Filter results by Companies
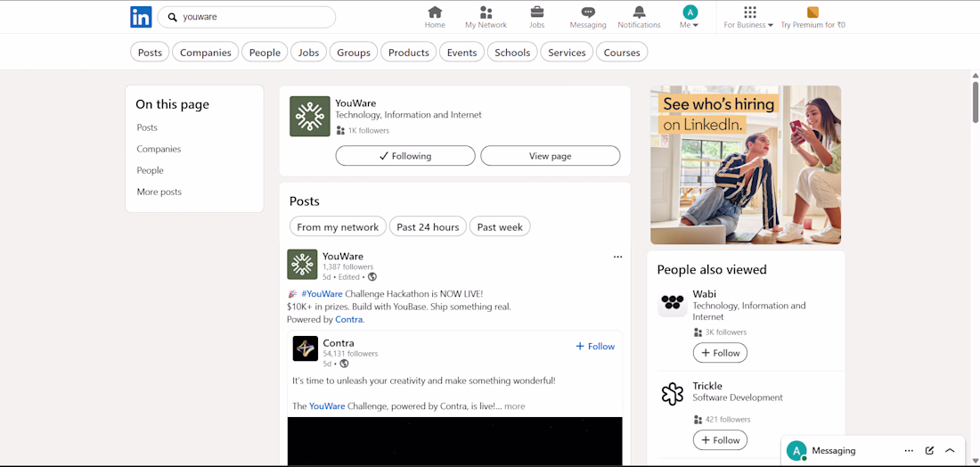 (206, 53)
